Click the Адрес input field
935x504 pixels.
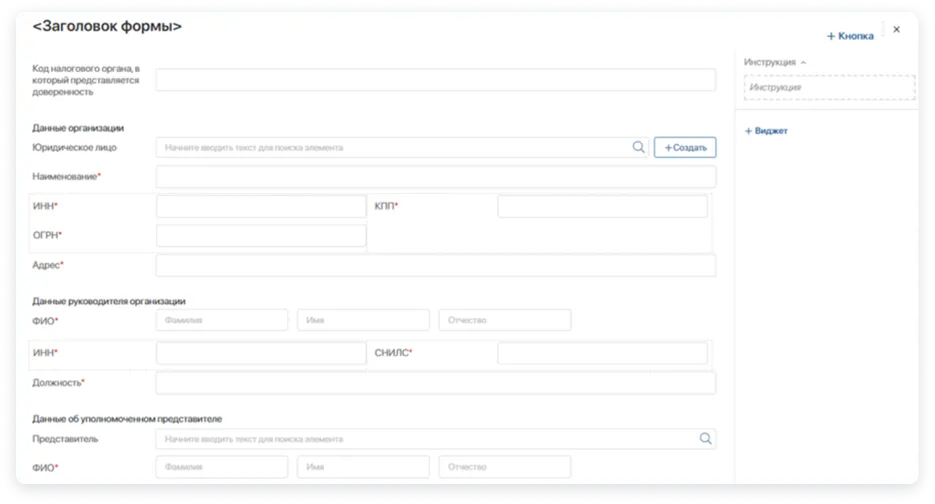(435, 265)
